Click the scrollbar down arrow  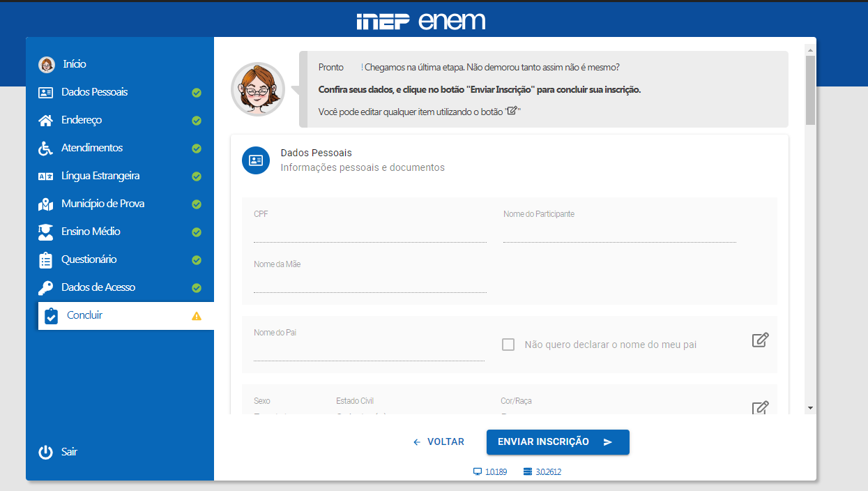(x=809, y=407)
